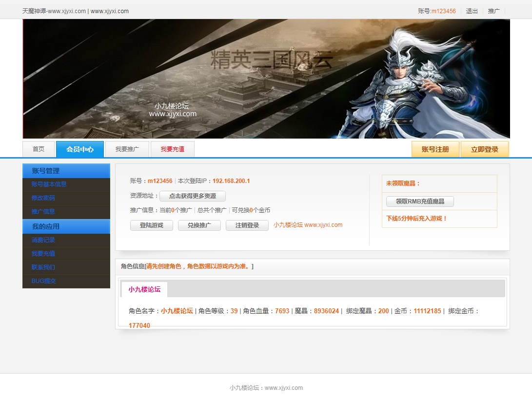This screenshot has width=532, height=404.
Task: Select the red 我要充值 navigation tab
Action: [x=173, y=149]
